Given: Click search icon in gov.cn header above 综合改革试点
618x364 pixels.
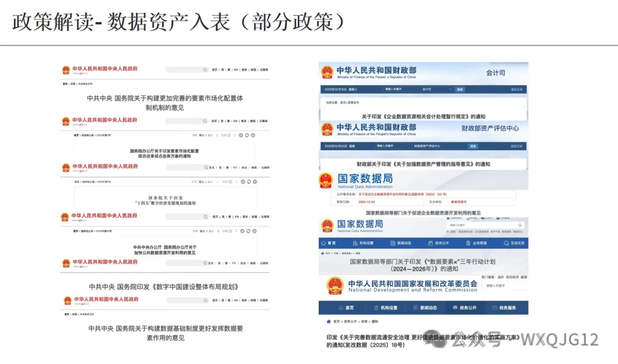Looking at the screenshot, I should click(204, 121).
